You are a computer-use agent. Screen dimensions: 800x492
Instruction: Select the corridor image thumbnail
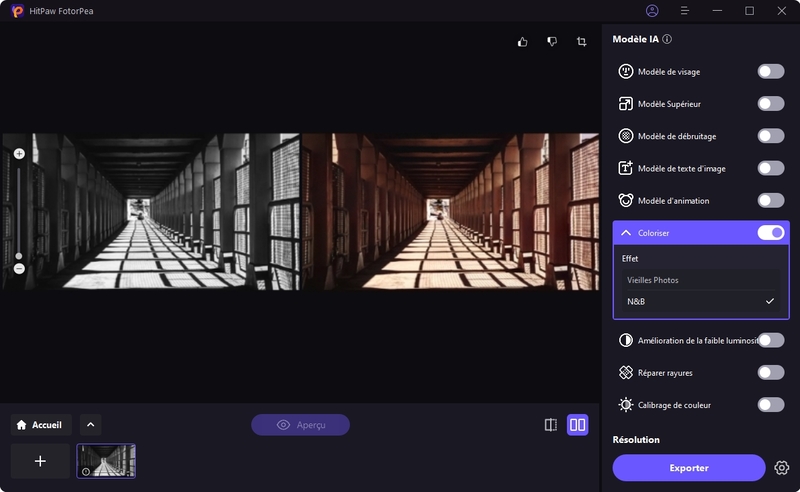pyautogui.click(x=106, y=461)
